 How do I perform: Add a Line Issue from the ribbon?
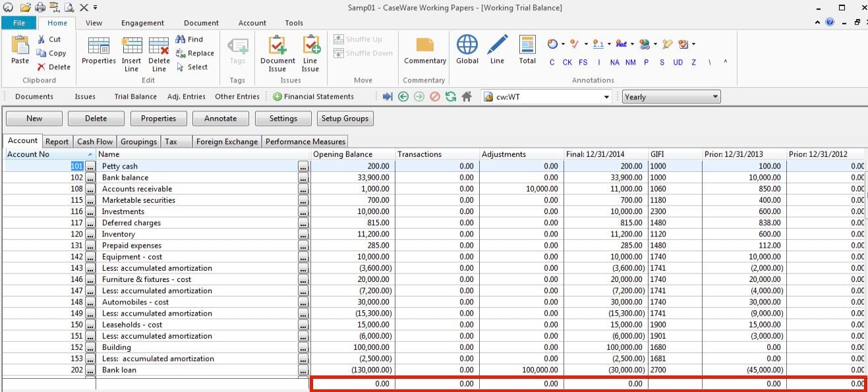tap(310, 54)
